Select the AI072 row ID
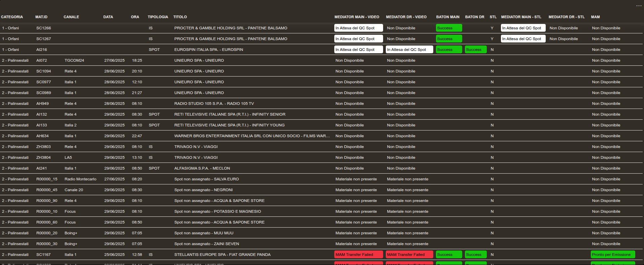The height and width of the screenshot is (265, 644). [x=42, y=60]
